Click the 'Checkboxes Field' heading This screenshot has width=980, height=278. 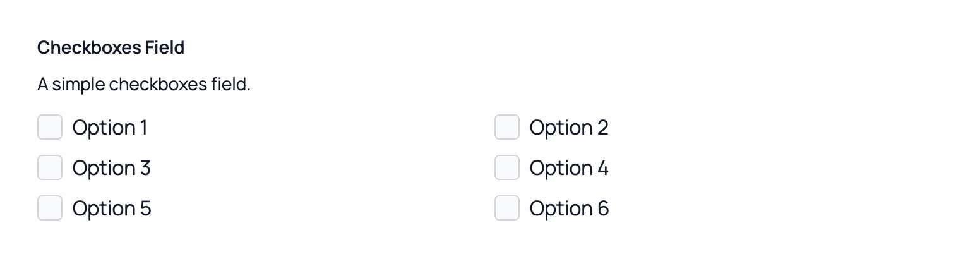click(x=111, y=47)
